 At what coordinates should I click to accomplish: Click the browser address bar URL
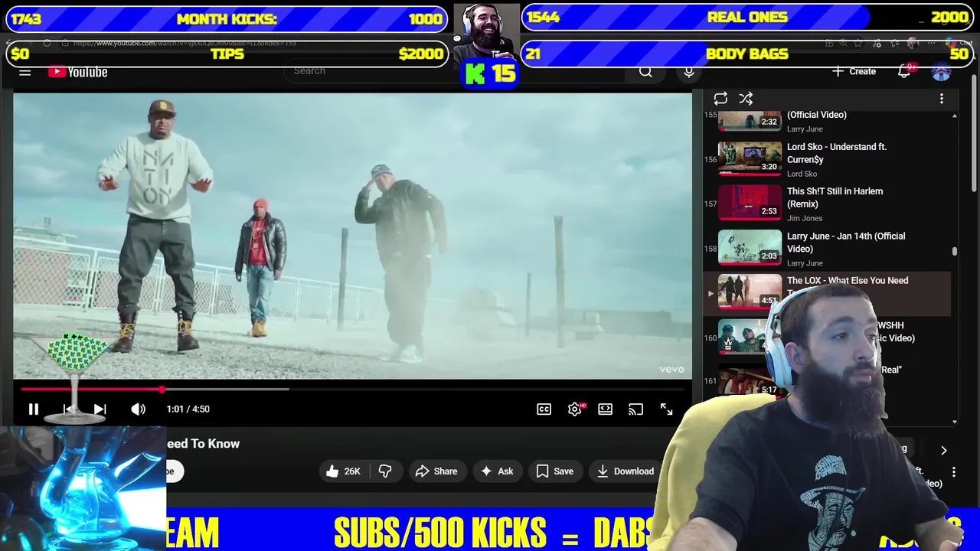[184, 44]
